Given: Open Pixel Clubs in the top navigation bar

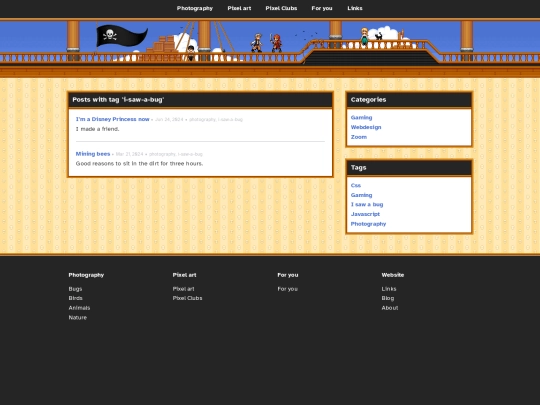Looking at the screenshot, I should (x=281, y=8).
